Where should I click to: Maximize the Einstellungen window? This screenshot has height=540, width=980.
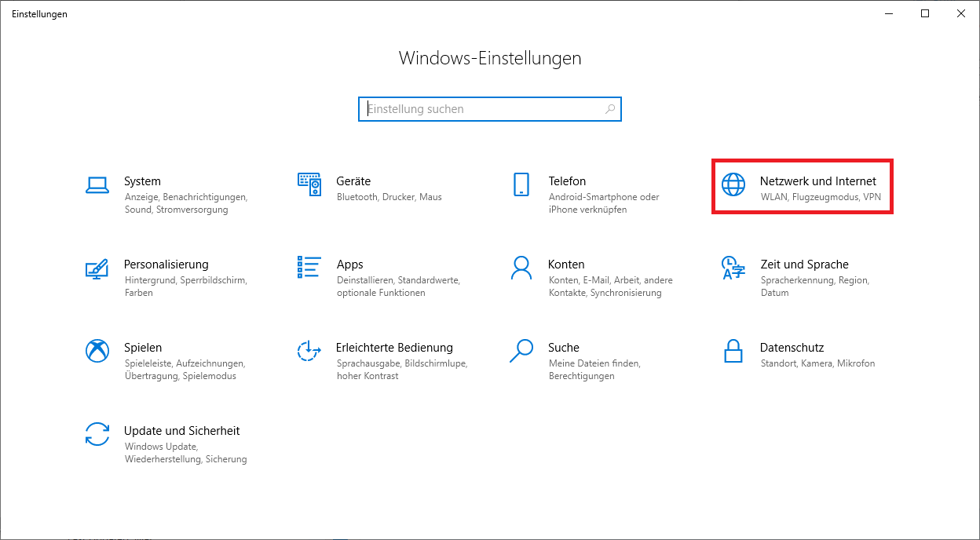coord(925,13)
